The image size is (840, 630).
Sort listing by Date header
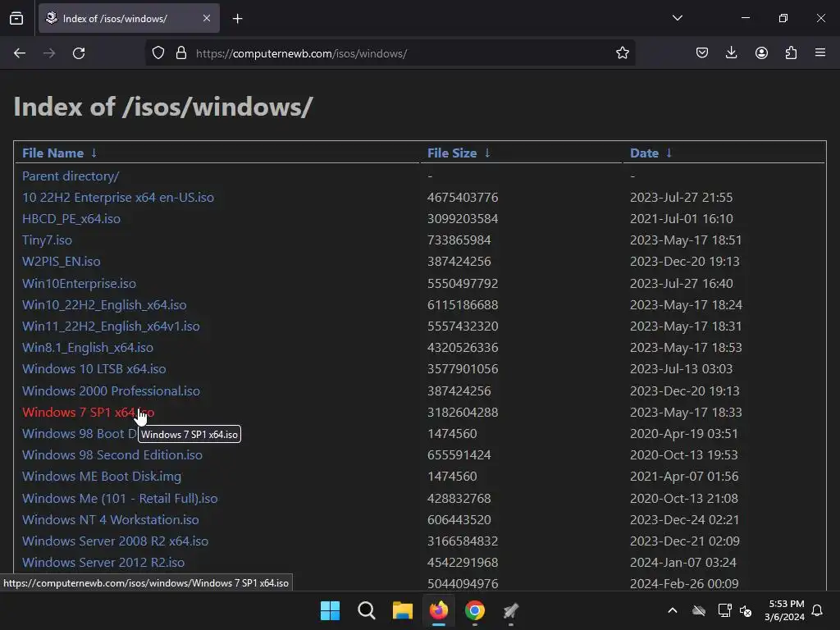coord(644,153)
